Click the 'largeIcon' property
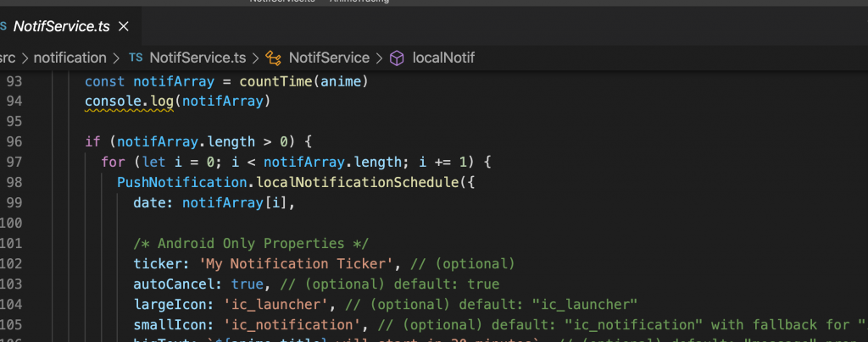This screenshot has height=342, width=868. click(x=170, y=304)
